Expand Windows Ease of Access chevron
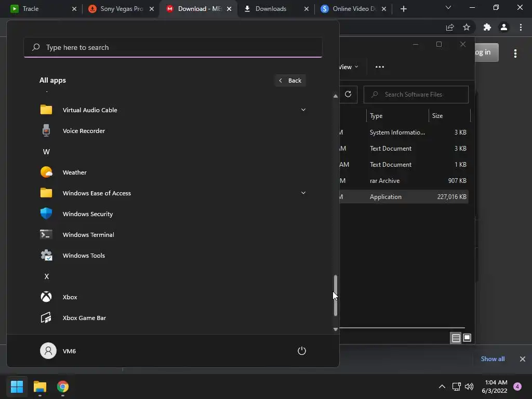Viewport: 532px width, 399px height. point(303,193)
